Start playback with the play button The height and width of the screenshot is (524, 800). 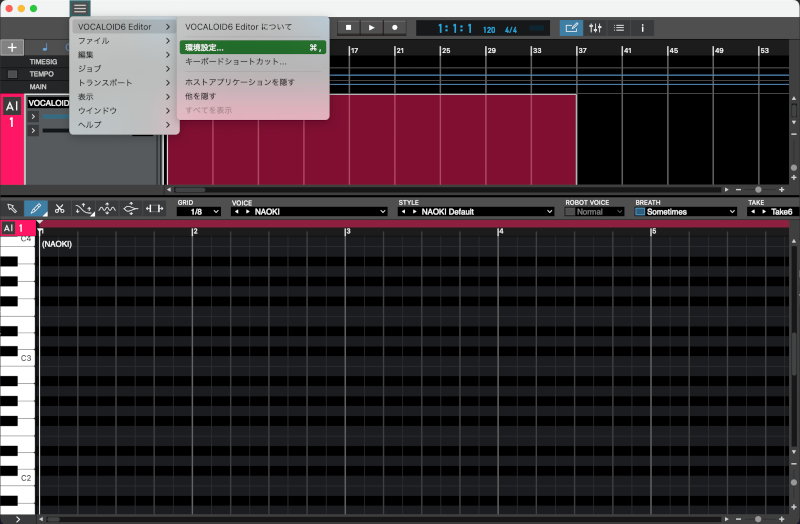[x=371, y=28]
